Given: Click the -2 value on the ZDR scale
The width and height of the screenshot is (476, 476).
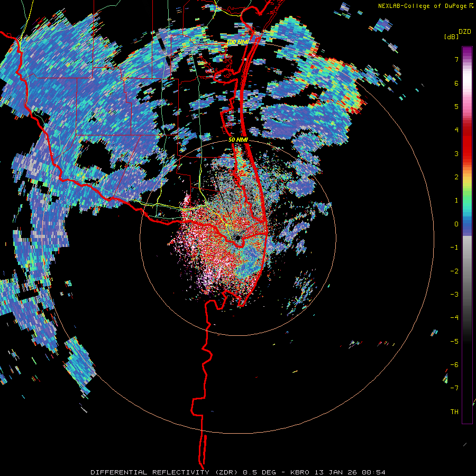Looking at the screenshot, I should click(x=454, y=271).
